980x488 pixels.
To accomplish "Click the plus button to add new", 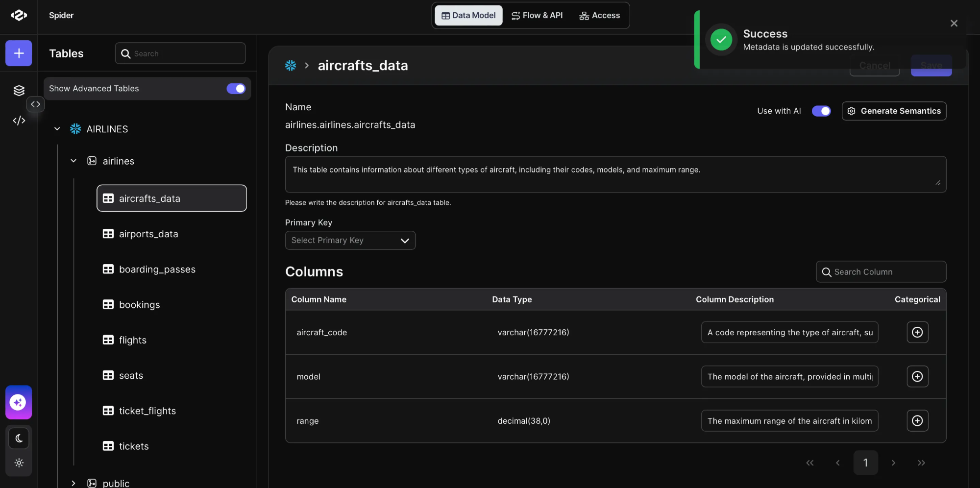I will point(19,53).
